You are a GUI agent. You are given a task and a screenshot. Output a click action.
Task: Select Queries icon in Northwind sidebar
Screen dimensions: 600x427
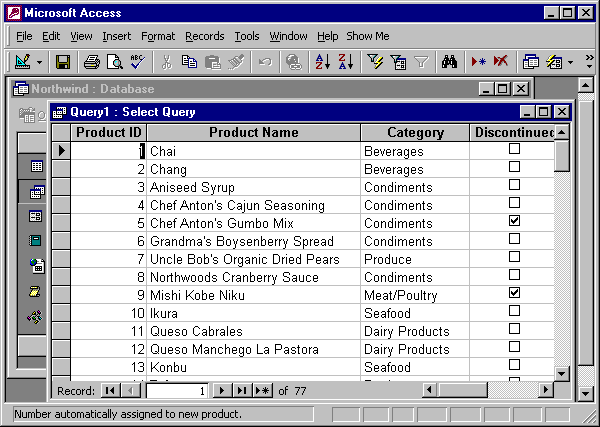37,191
